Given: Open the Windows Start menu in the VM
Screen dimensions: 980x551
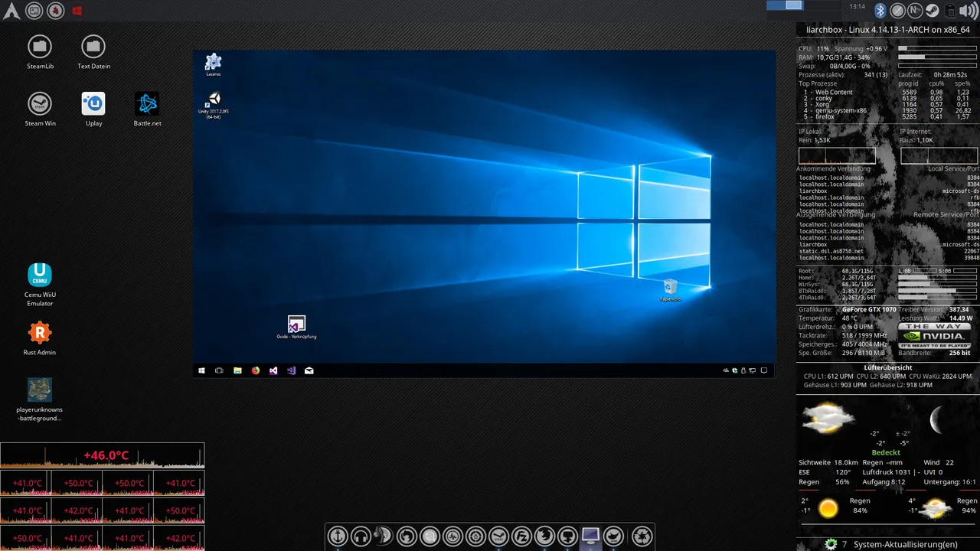Looking at the screenshot, I should point(202,370).
